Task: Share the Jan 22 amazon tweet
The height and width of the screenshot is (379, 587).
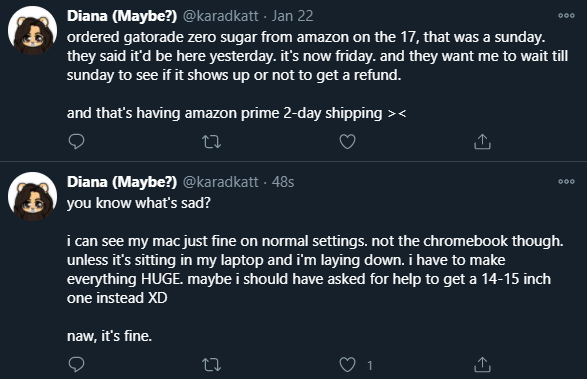Action: (482, 142)
